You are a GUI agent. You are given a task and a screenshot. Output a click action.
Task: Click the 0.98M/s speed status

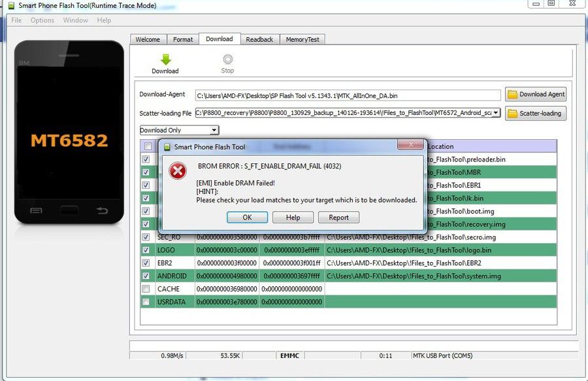(x=172, y=356)
